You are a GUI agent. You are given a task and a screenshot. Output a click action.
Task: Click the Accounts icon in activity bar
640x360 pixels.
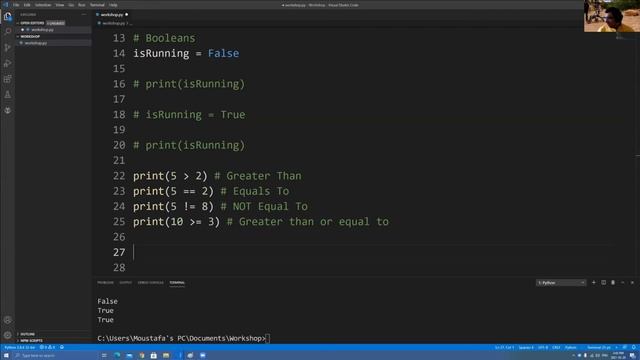pos(8,320)
